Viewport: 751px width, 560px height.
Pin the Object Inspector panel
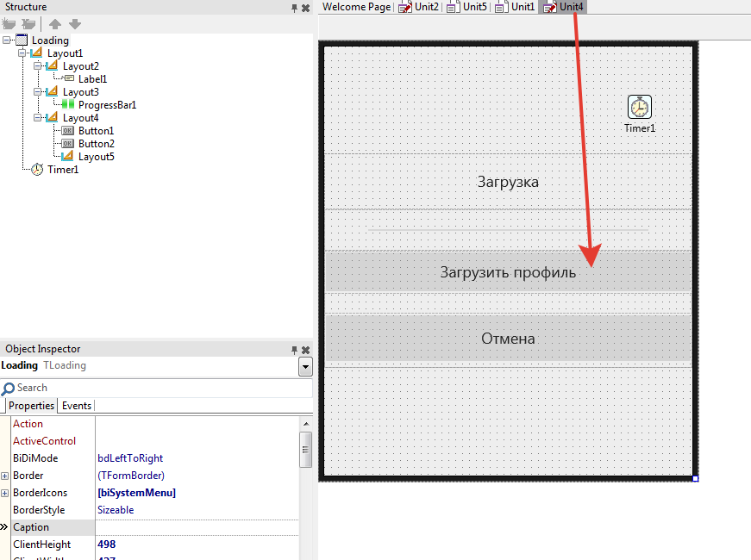[x=294, y=350]
